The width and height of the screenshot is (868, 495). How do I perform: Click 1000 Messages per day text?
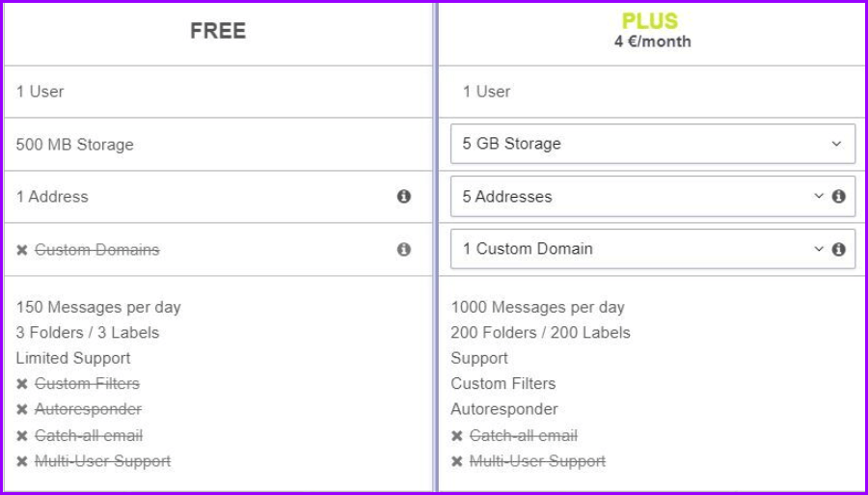pyautogui.click(x=537, y=308)
